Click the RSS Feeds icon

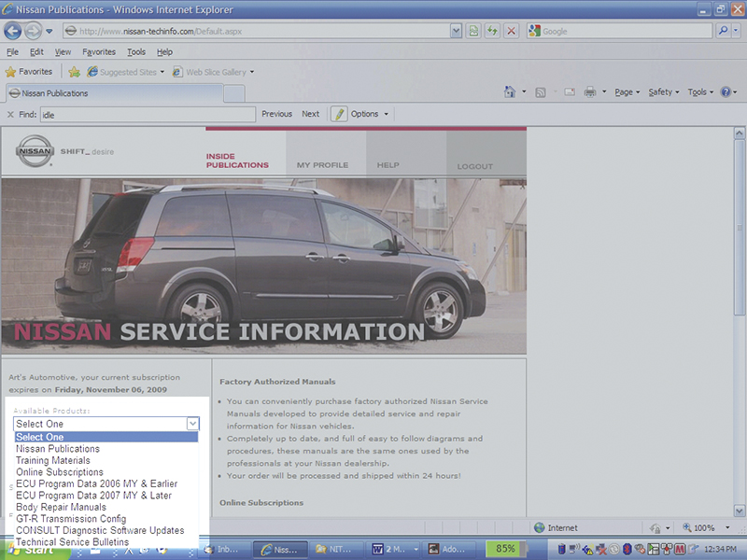541,92
